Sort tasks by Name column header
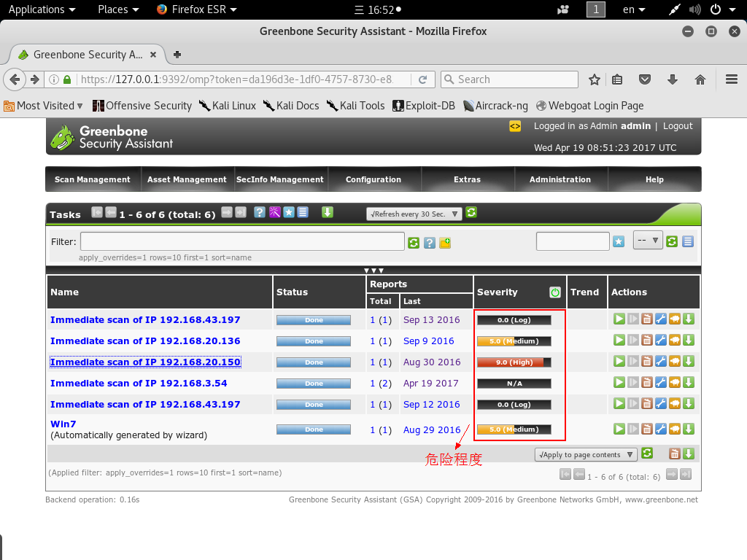Image resolution: width=747 pixels, height=560 pixels. click(x=64, y=292)
